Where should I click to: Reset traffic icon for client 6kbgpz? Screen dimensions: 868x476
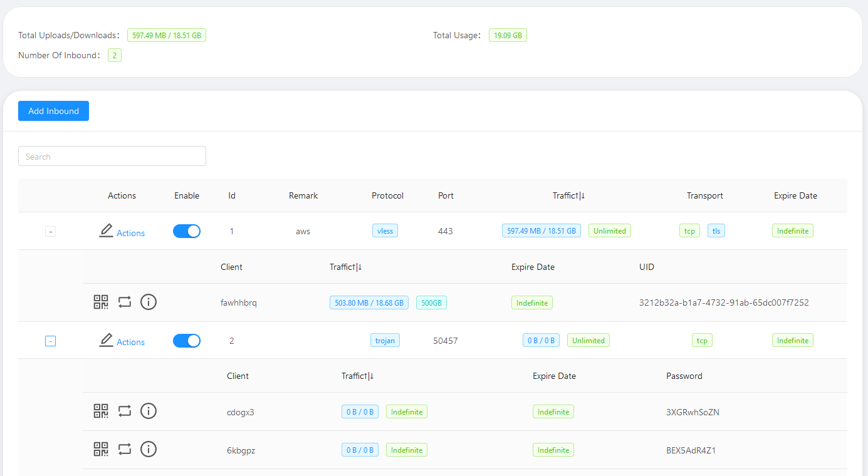(125, 449)
